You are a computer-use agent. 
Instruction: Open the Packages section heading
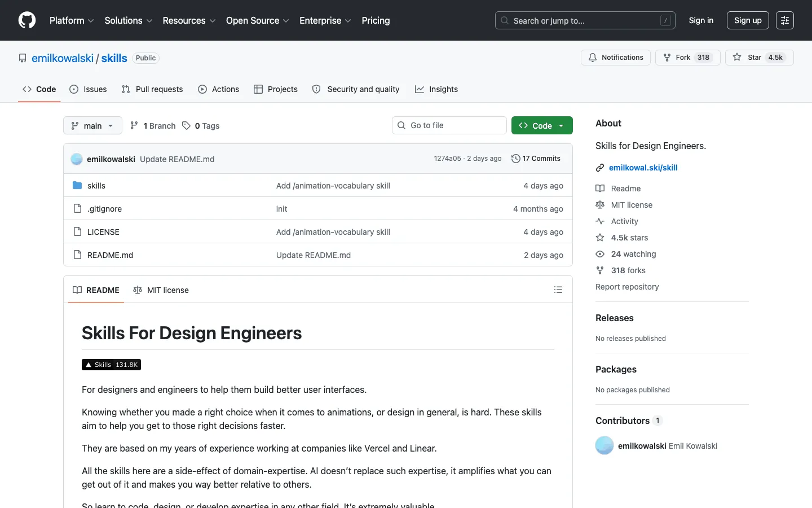616,369
